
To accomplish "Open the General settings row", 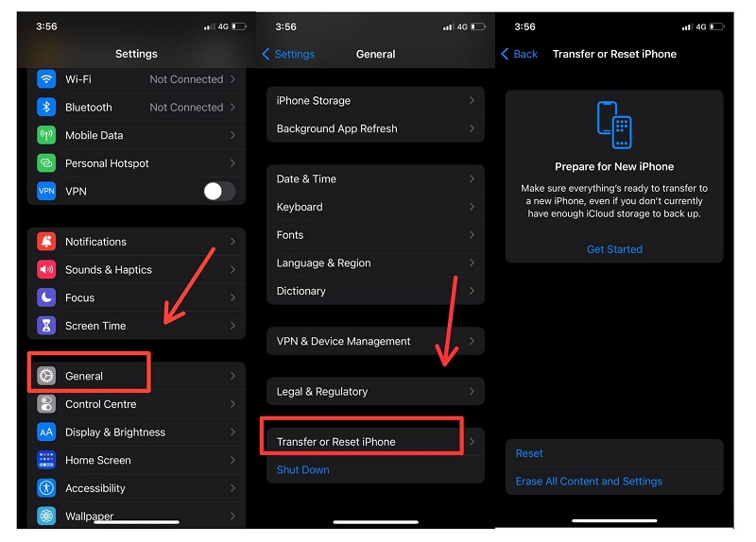I will click(136, 376).
